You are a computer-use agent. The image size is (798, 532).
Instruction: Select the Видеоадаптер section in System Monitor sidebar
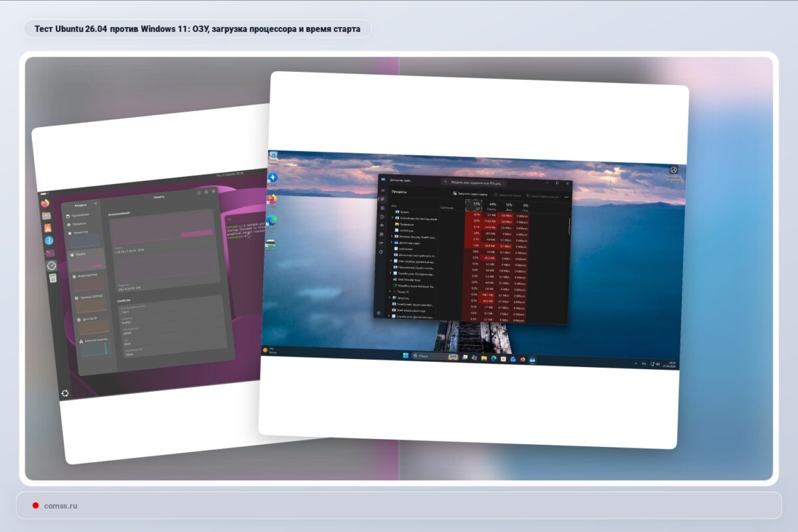(85, 275)
